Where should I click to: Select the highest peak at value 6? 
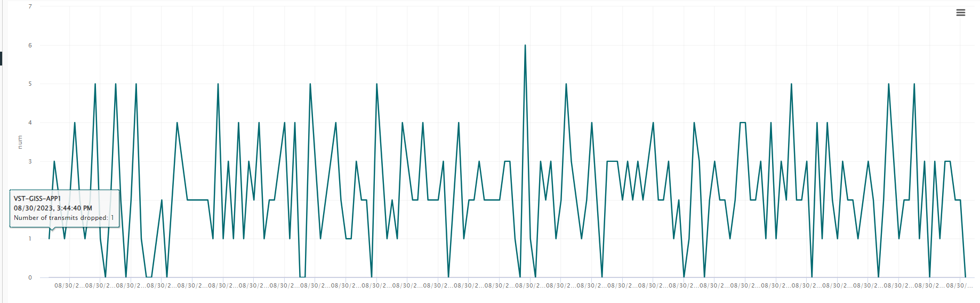click(x=525, y=46)
